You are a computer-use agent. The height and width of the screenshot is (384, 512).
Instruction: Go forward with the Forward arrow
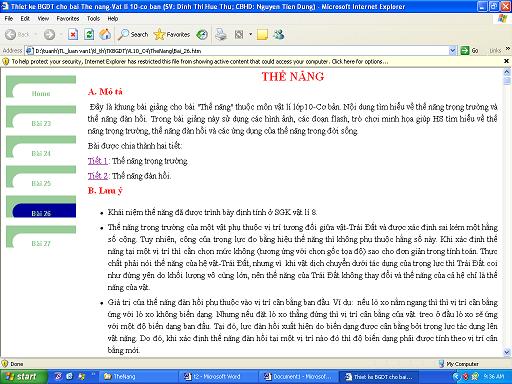(x=49, y=34)
